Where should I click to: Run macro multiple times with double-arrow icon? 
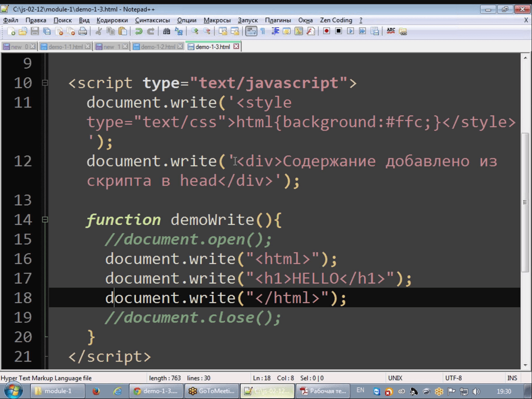[x=362, y=31]
